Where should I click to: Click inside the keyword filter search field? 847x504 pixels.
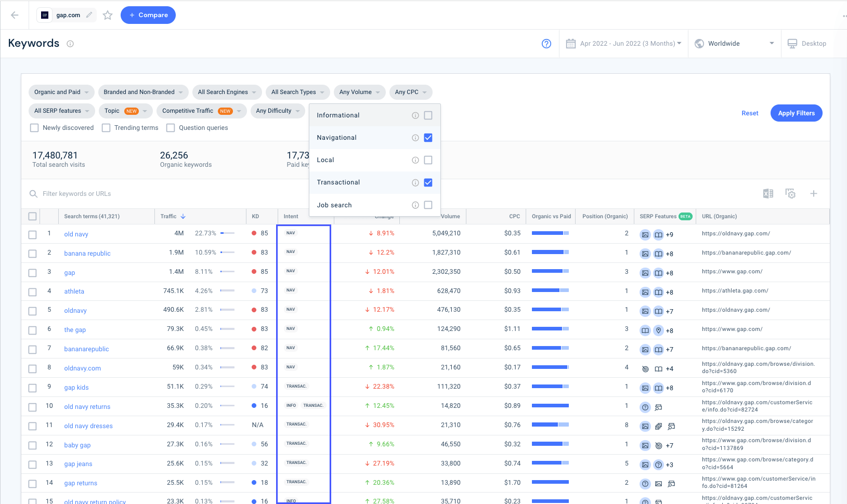pos(104,193)
